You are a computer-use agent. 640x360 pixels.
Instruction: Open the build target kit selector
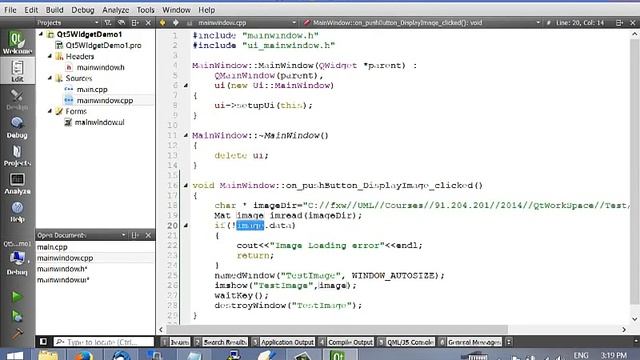click(17, 258)
